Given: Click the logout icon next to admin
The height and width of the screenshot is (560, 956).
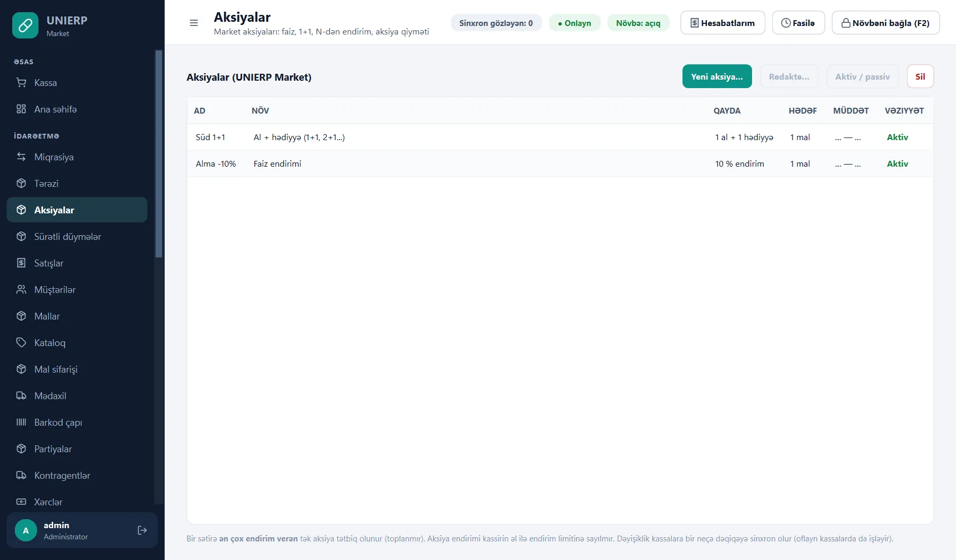Looking at the screenshot, I should click(x=142, y=530).
